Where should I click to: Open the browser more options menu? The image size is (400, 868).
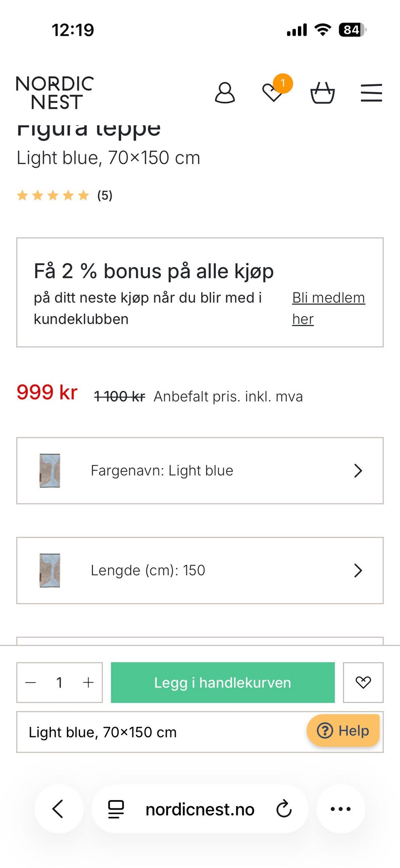(340, 809)
